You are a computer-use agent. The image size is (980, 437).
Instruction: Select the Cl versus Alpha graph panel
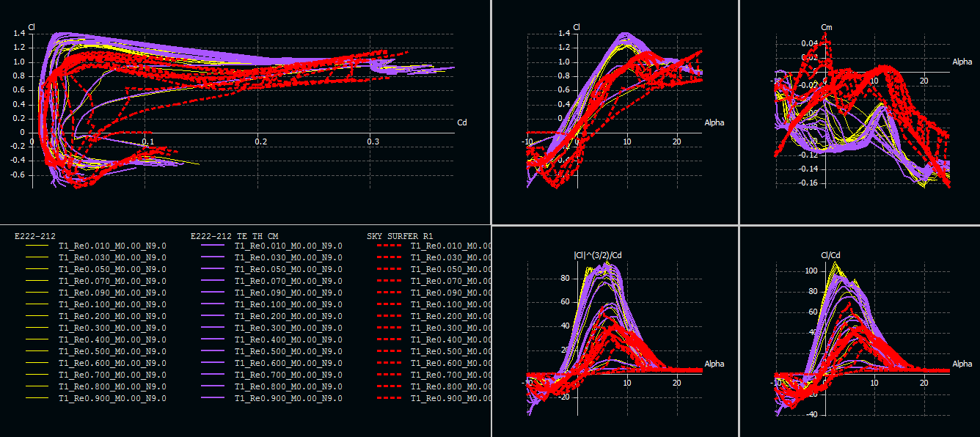(615, 110)
